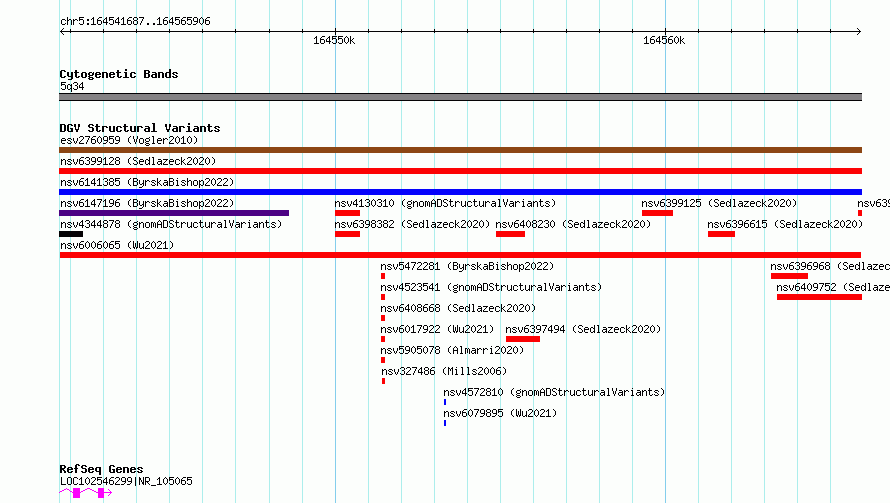
Task: Open nsv6399128 (Sedlazeck2020) variant label
Action: pyautogui.click(x=138, y=161)
